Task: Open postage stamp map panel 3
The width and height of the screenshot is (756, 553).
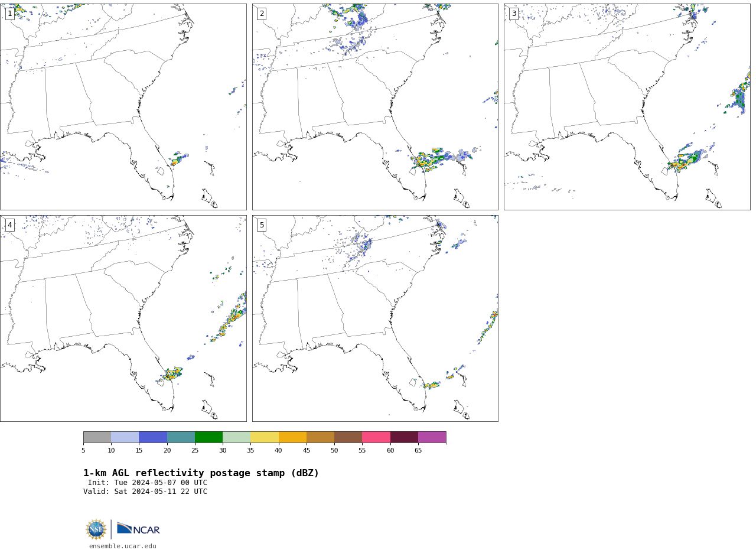Action: (x=627, y=107)
